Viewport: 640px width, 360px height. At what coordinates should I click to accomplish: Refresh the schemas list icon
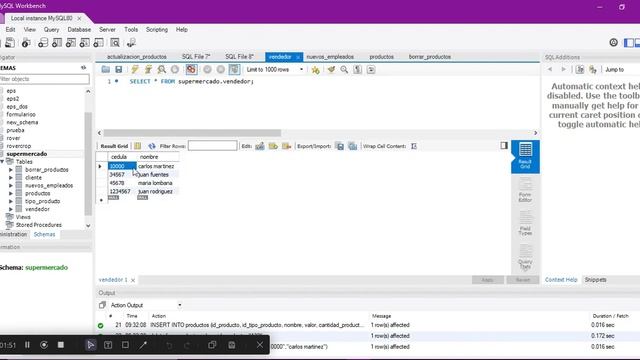84,68
